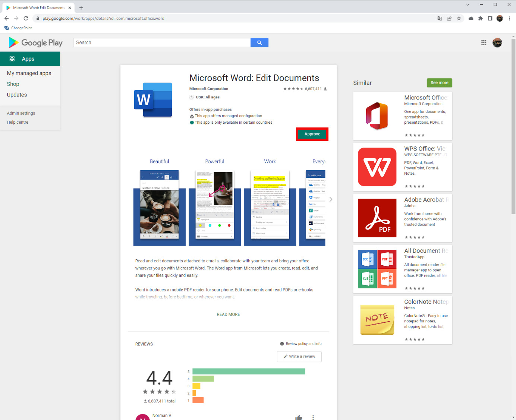The image size is (516, 420).
Task: Click the Google Play logo
Action: (x=35, y=42)
